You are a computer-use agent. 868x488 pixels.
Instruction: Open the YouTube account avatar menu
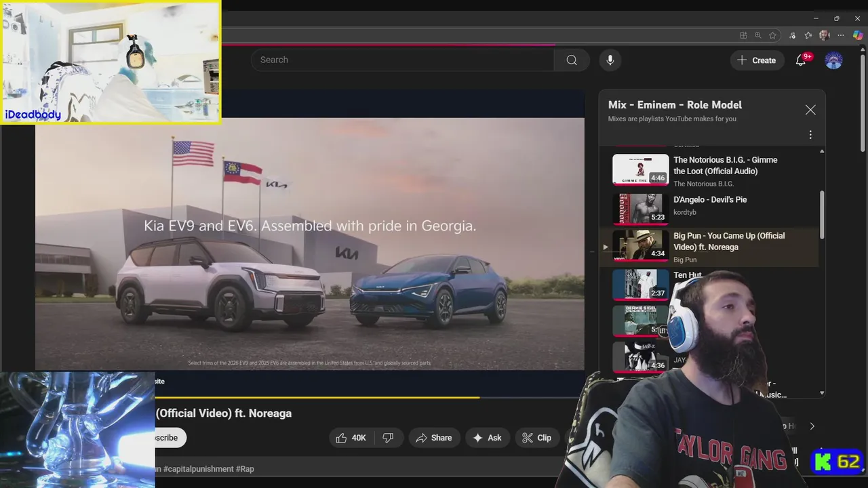833,60
